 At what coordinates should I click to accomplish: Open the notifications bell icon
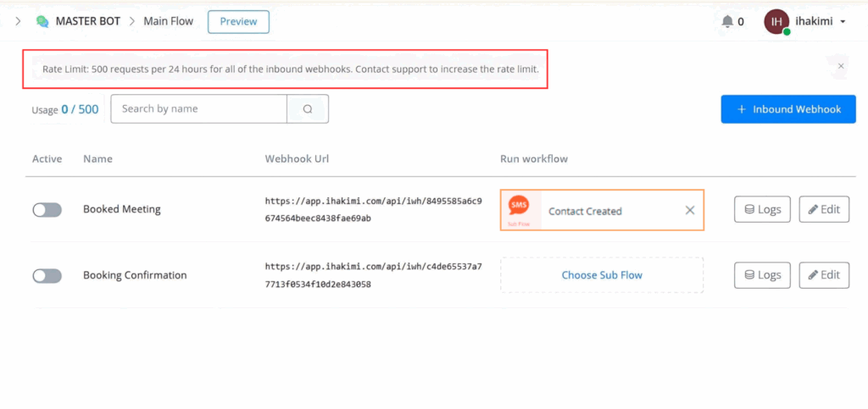(x=726, y=22)
